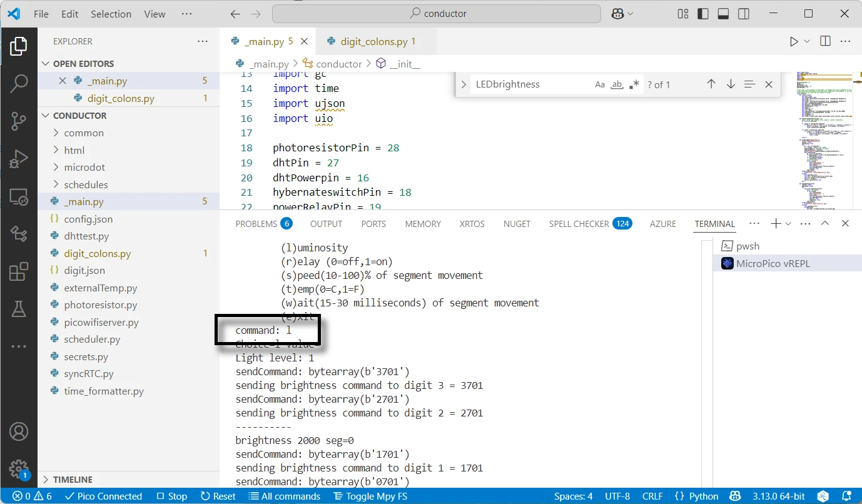Switch to the PROBLEMS panel tab

click(263, 224)
